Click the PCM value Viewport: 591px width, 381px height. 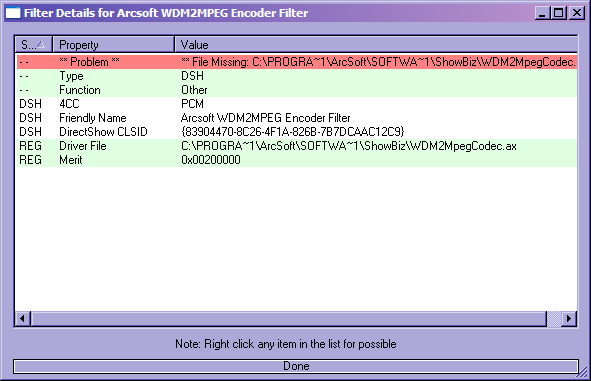pyautogui.click(x=192, y=104)
